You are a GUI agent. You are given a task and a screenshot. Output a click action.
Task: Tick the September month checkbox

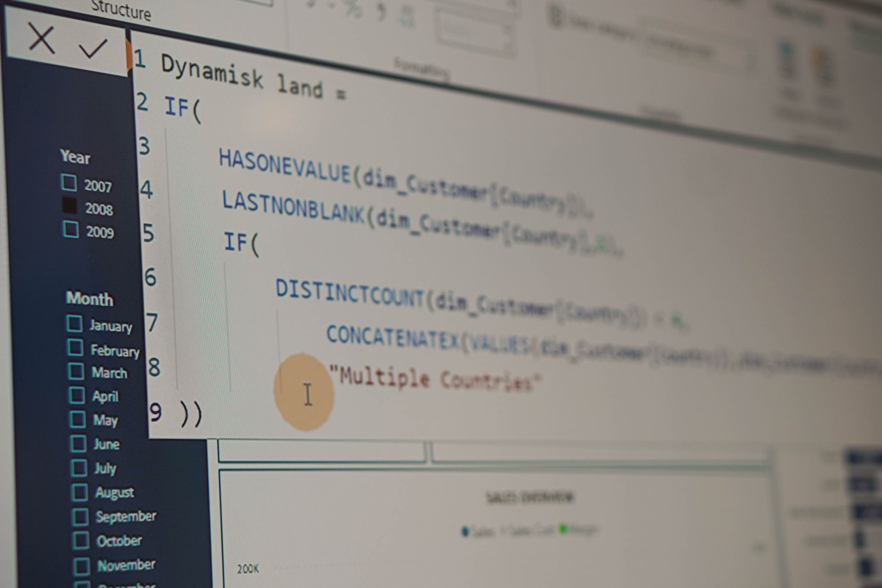80,516
